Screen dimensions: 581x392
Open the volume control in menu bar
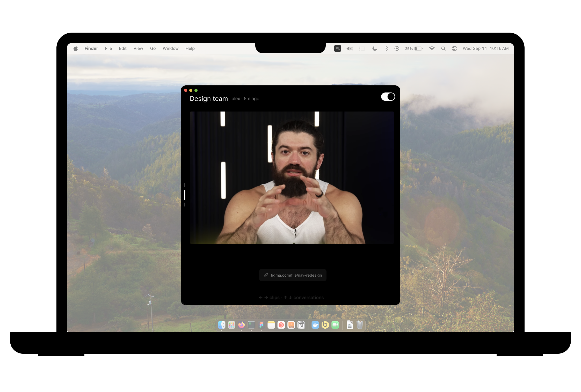pos(350,48)
